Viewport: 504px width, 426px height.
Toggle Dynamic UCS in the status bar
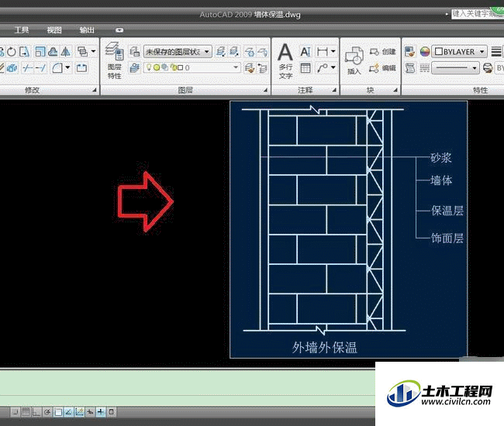[79, 412]
